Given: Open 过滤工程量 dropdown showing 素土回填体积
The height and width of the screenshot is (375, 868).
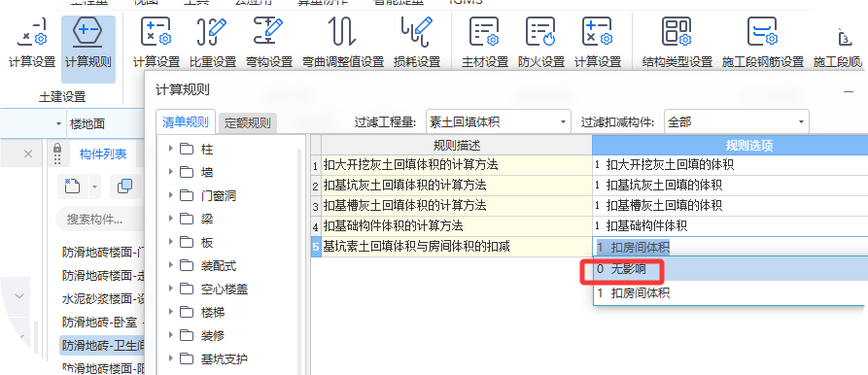Looking at the screenshot, I should 499,121.
